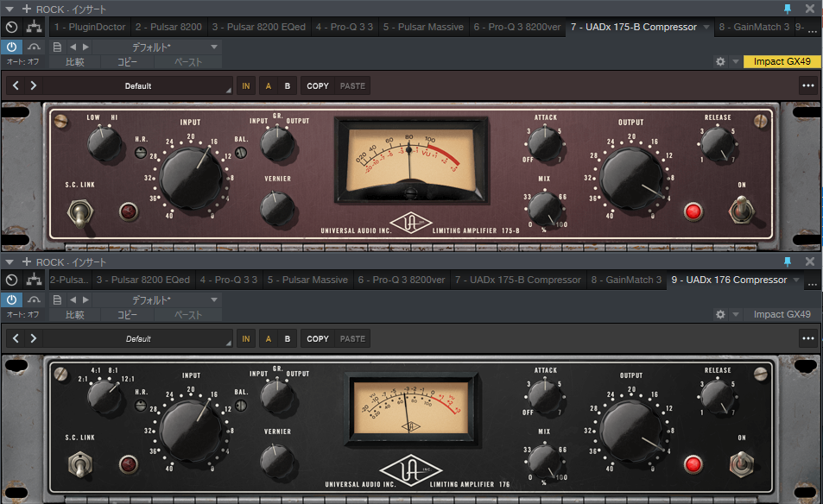823x504 pixels.
Task: Flip the S.C. LINK switch on the 175-B
Action: [79, 211]
